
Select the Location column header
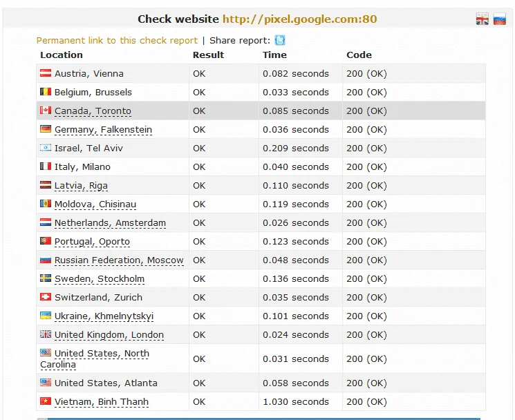click(x=62, y=55)
